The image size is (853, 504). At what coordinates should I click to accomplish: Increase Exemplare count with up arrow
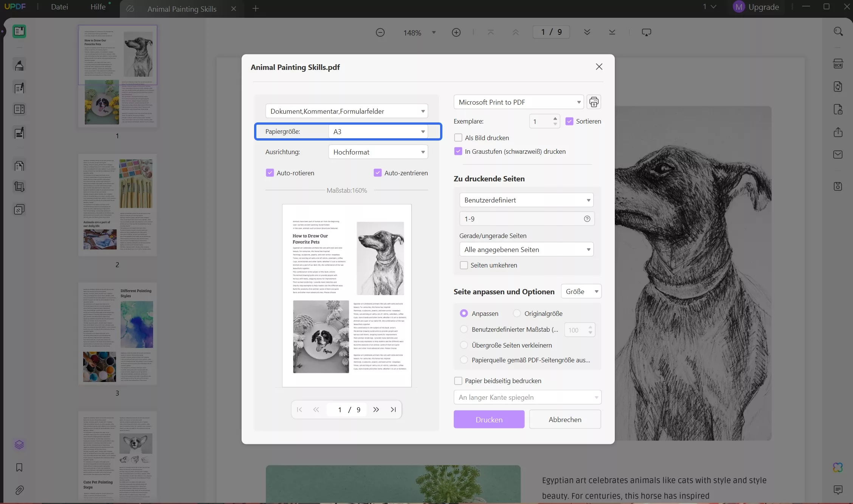pyautogui.click(x=555, y=118)
